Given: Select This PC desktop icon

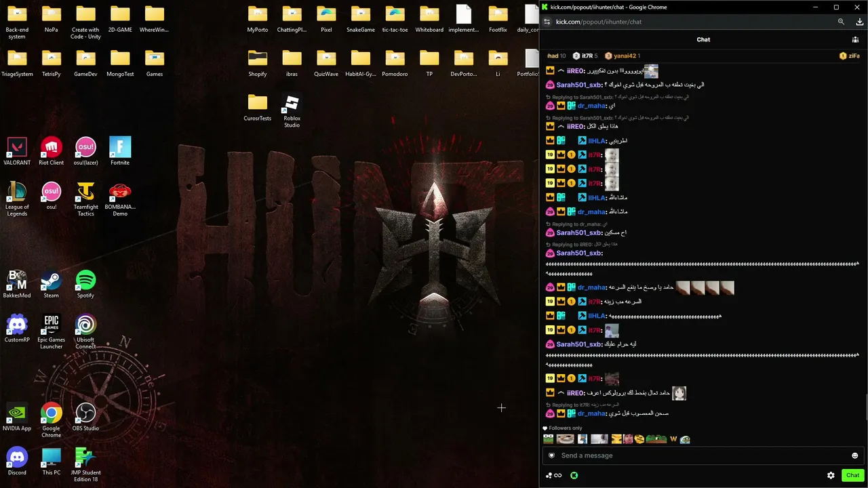Looking at the screenshot, I should (x=52, y=462).
